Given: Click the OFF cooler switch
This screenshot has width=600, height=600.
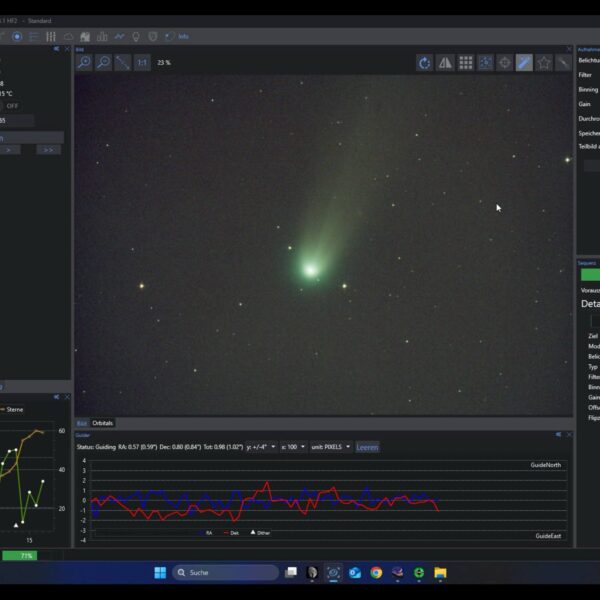Looking at the screenshot, I should coord(13,105).
